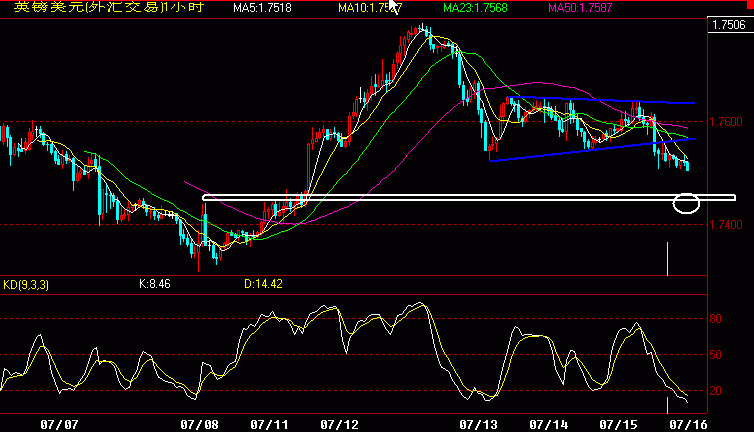This screenshot has height=432, width=754.
Task: Click the 1.7400 price axis label
Action: tap(726, 225)
